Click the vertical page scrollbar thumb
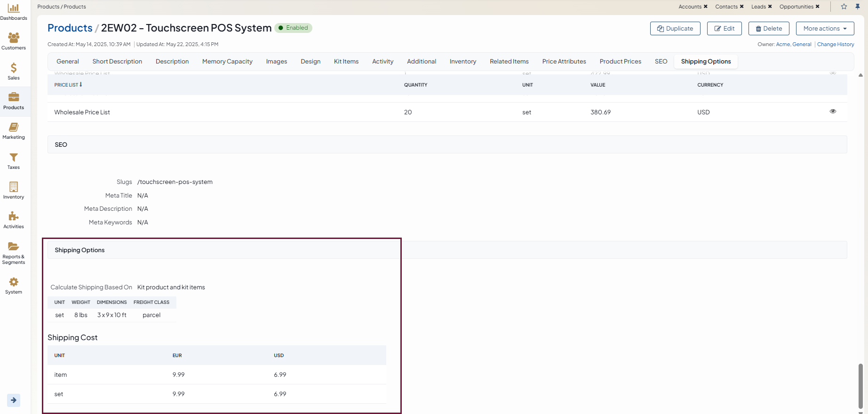This screenshot has width=868, height=414. pos(860,386)
